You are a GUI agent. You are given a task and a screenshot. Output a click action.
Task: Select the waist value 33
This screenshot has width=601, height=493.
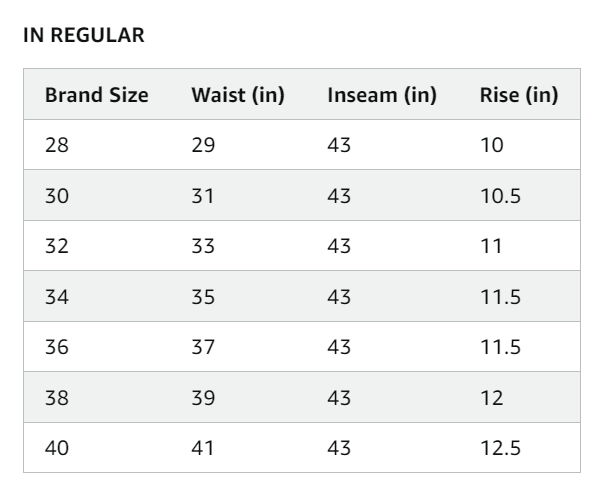(x=204, y=246)
